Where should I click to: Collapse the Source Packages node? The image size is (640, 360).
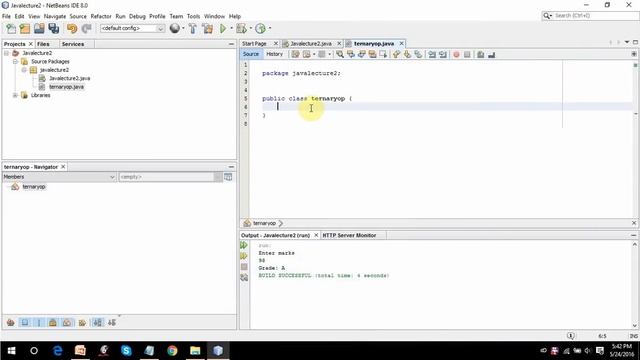click(15, 62)
